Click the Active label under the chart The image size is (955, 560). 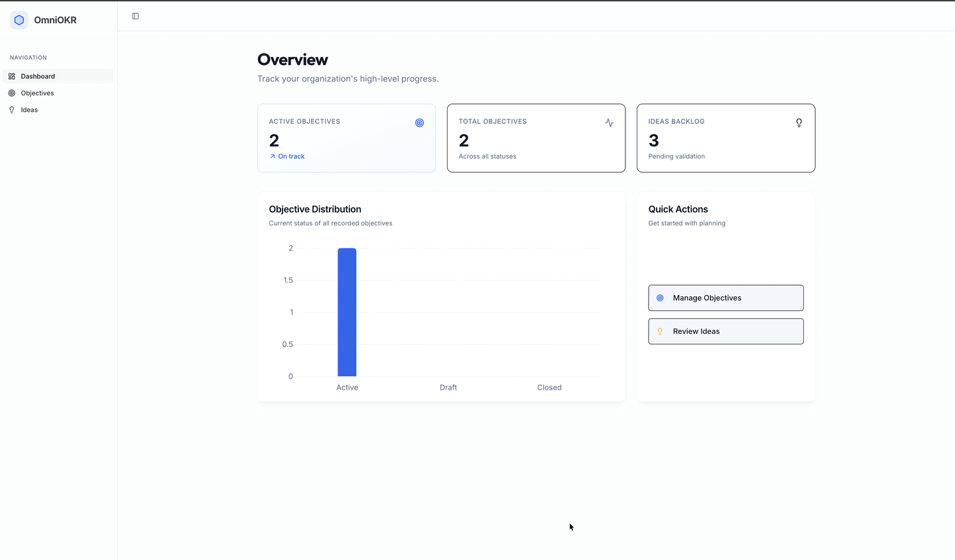point(347,387)
